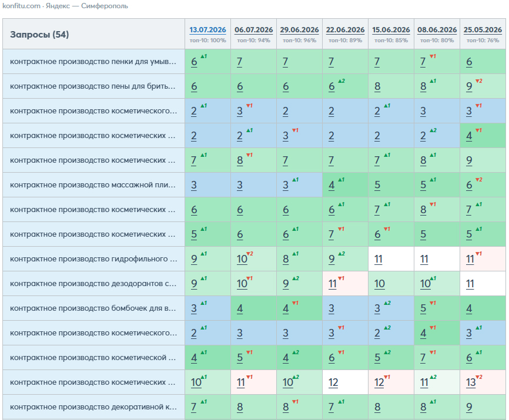Click 'топ-10: 76%' under the 25.05.2026 header
Viewport: 509px width, 420px height.
pos(483,40)
